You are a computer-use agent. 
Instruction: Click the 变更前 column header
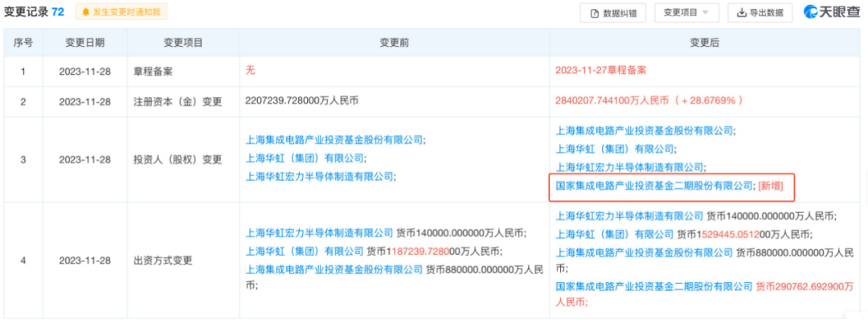pyautogui.click(x=395, y=42)
